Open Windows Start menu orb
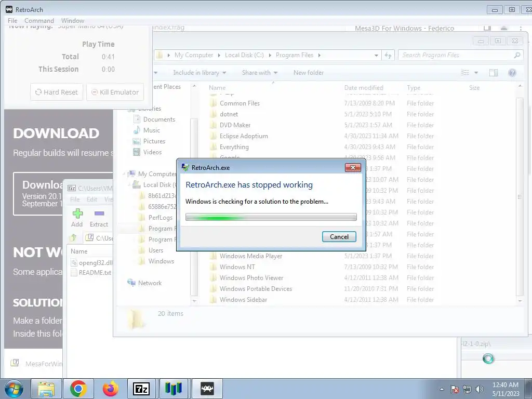The width and height of the screenshot is (532, 399). (x=14, y=389)
